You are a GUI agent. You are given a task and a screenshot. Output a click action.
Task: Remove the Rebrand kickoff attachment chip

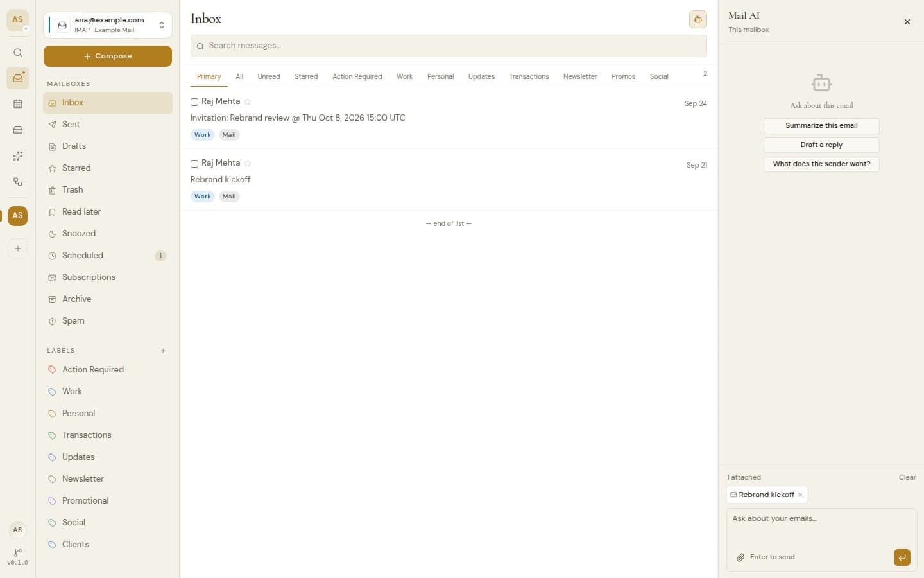pyautogui.click(x=800, y=495)
